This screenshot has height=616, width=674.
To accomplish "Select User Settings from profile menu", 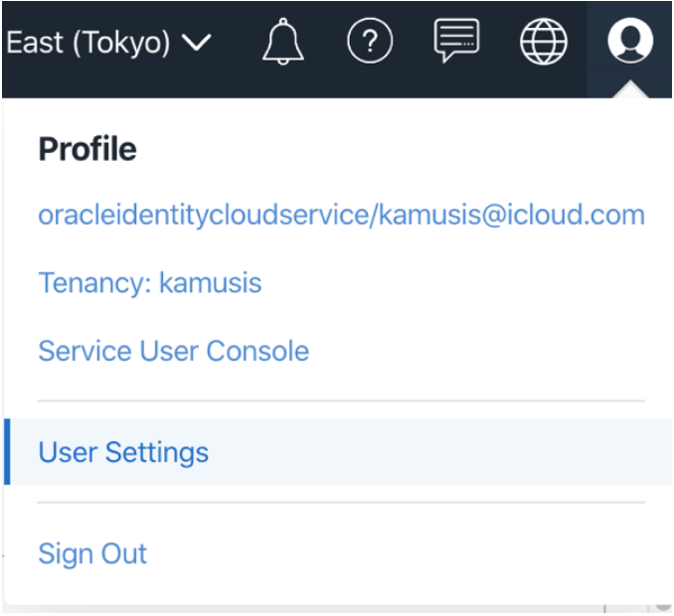I will 123,452.
